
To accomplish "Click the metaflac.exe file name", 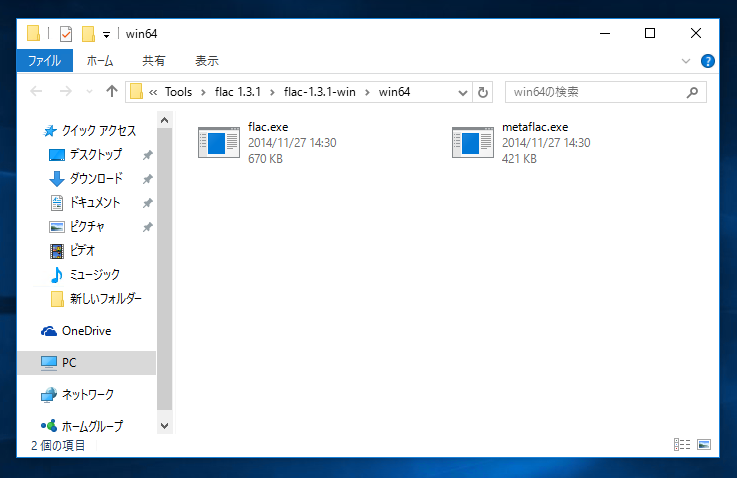I will pos(535,127).
